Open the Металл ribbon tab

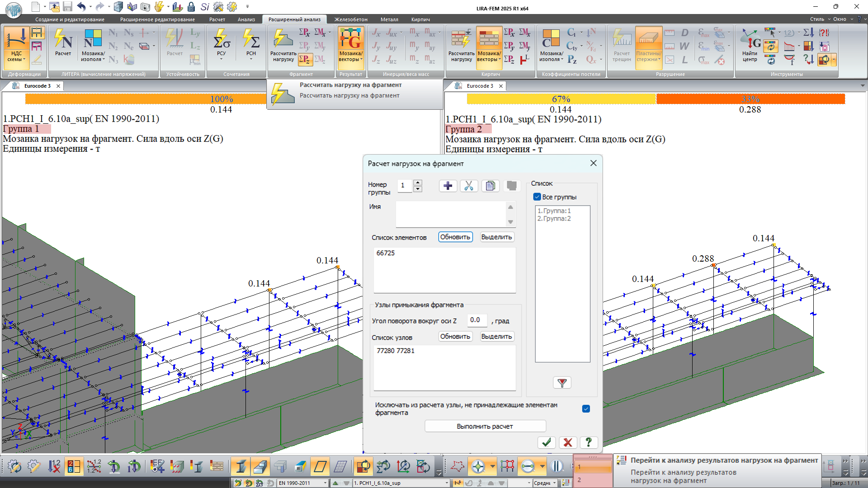pos(389,19)
